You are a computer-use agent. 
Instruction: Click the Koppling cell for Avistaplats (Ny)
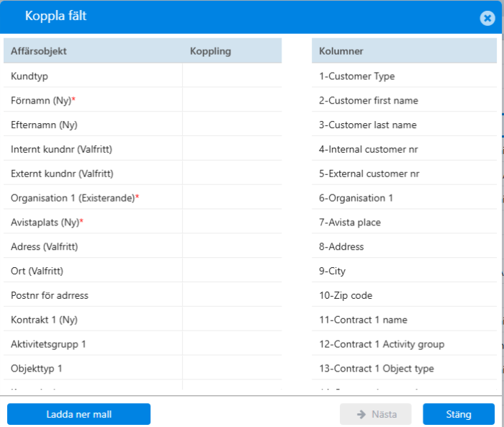click(232, 223)
